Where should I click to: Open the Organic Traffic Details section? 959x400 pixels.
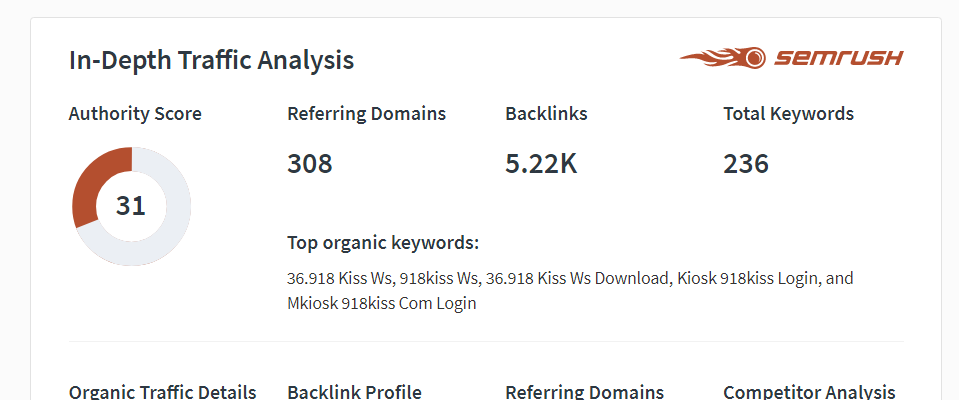(x=162, y=392)
